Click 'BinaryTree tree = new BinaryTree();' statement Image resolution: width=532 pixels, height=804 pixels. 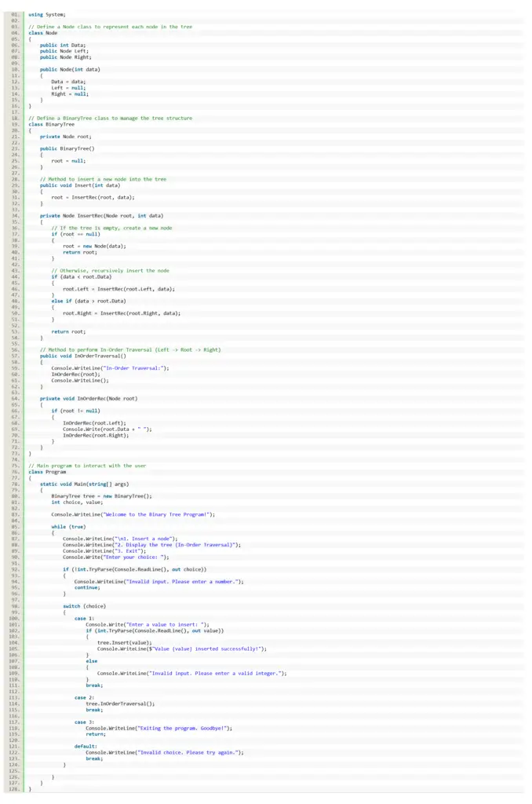[x=101, y=496]
